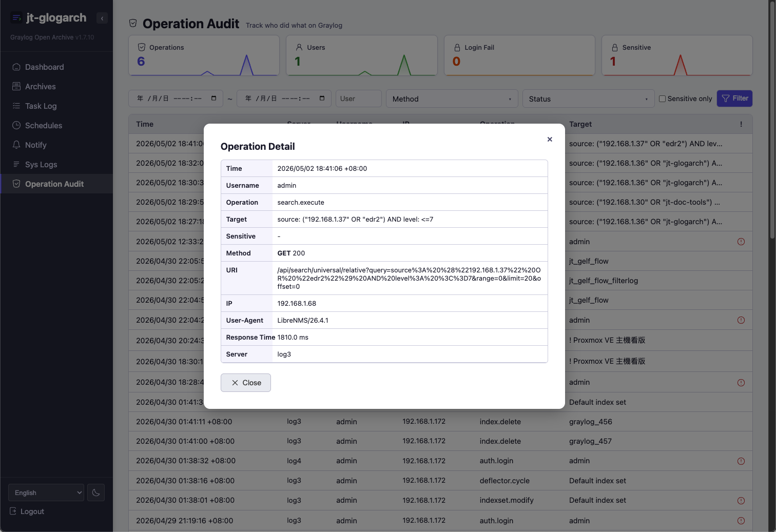Click the Sensitive card lock icon

point(615,47)
